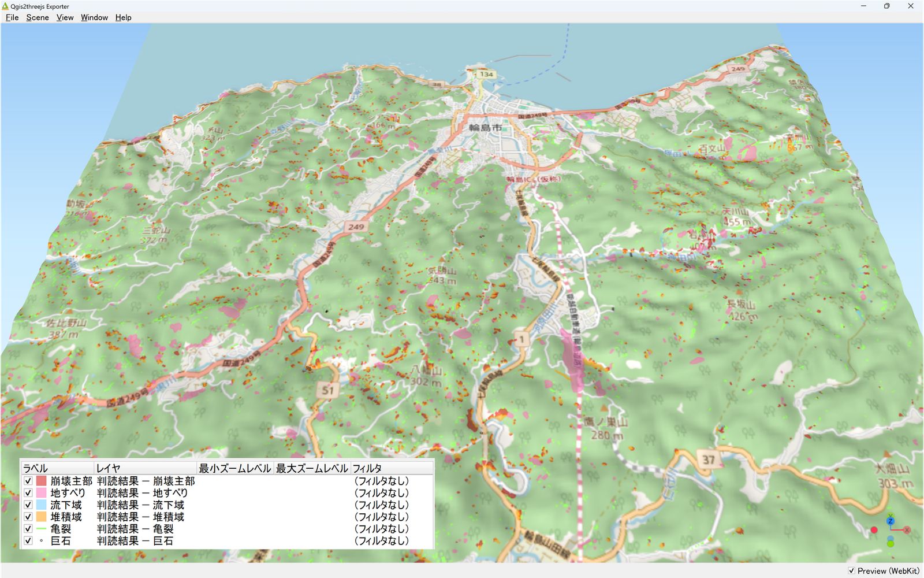The image size is (924, 578).
Task: Select the 判読結果 ー 流下域 layer cell
Action: [x=140, y=505]
